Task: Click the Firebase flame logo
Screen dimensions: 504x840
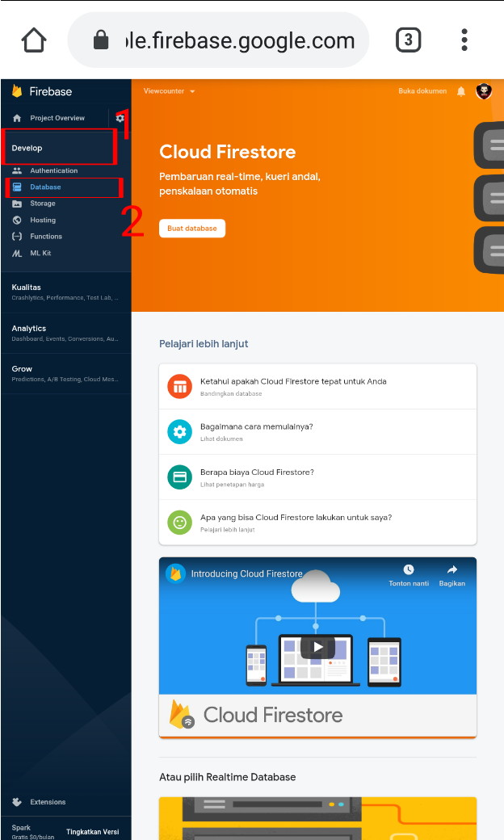Action: point(17,91)
